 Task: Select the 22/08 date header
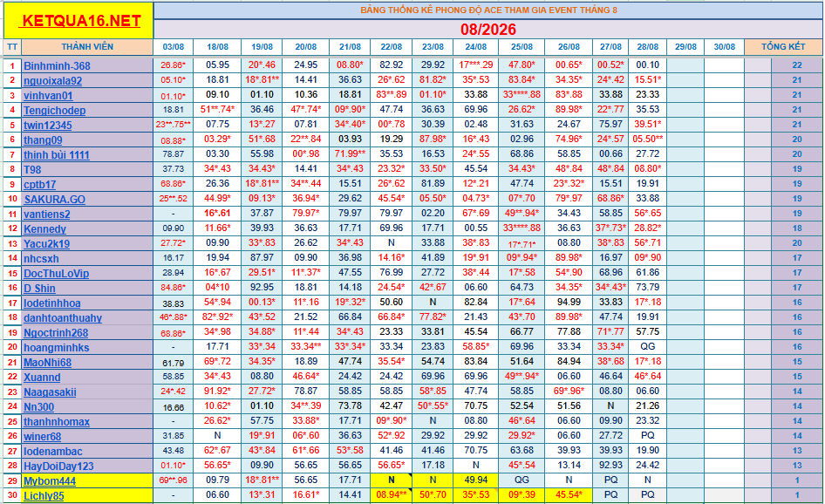coord(392,47)
